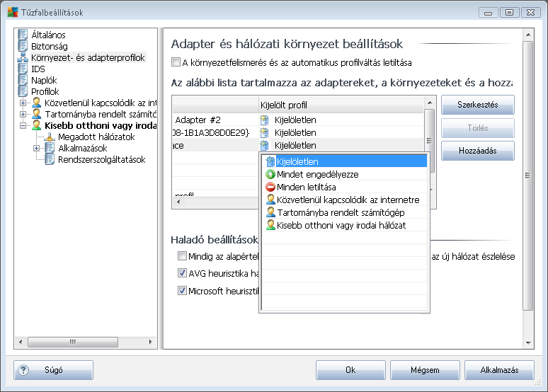548x392 pixels.
Task: Collapse the Kisebb otthoni vagy irodai node
Action: point(23,125)
